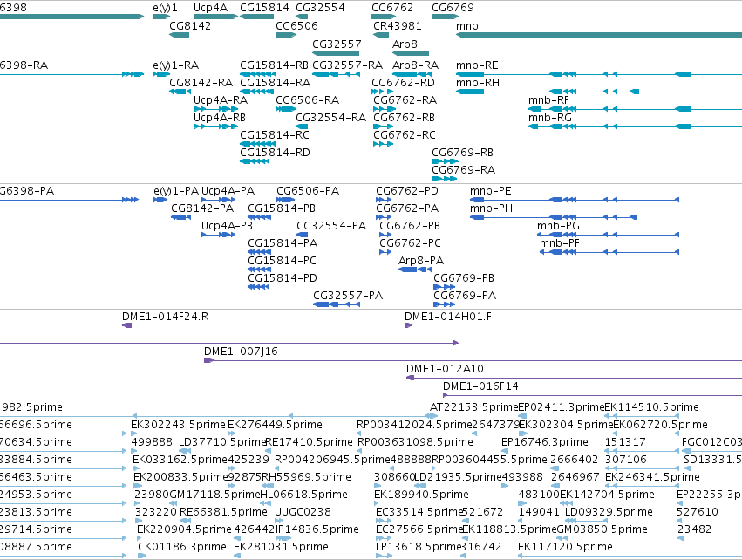Select clone DME1-007J16
742x560 pixels.
click(x=241, y=352)
